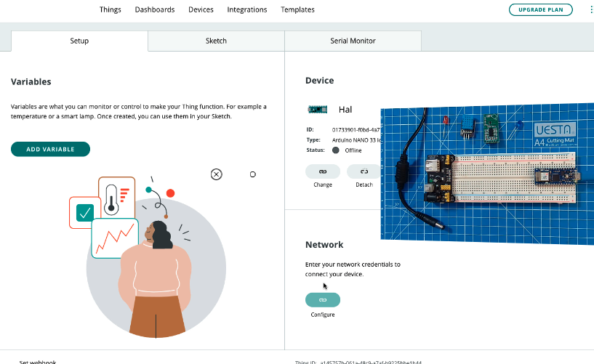This screenshot has height=364, width=594.
Task: Open the Serial Monitor tab
Action: pyautogui.click(x=353, y=41)
